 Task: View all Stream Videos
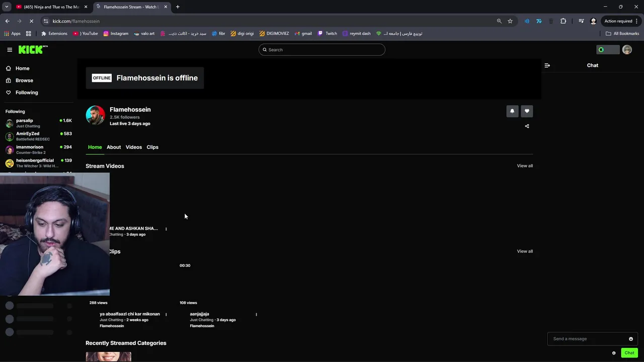pos(525,166)
